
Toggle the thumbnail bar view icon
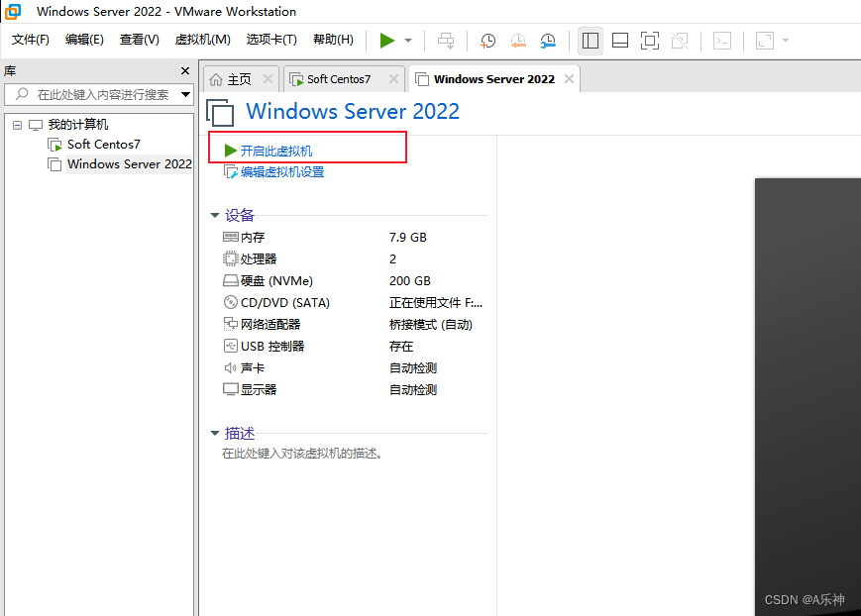tap(620, 40)
